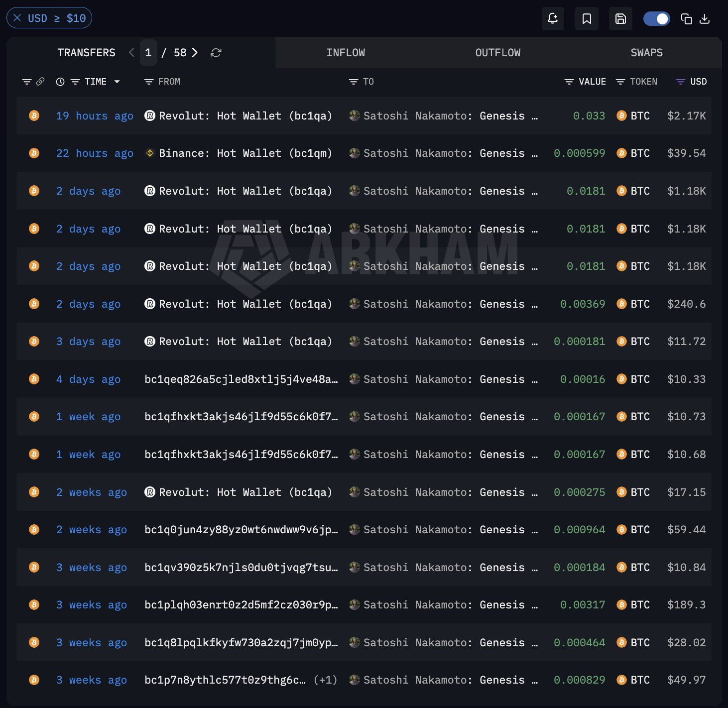Click the Binance logo in the $39.54 row
728x708 pixels.
[x=149, y=153]
